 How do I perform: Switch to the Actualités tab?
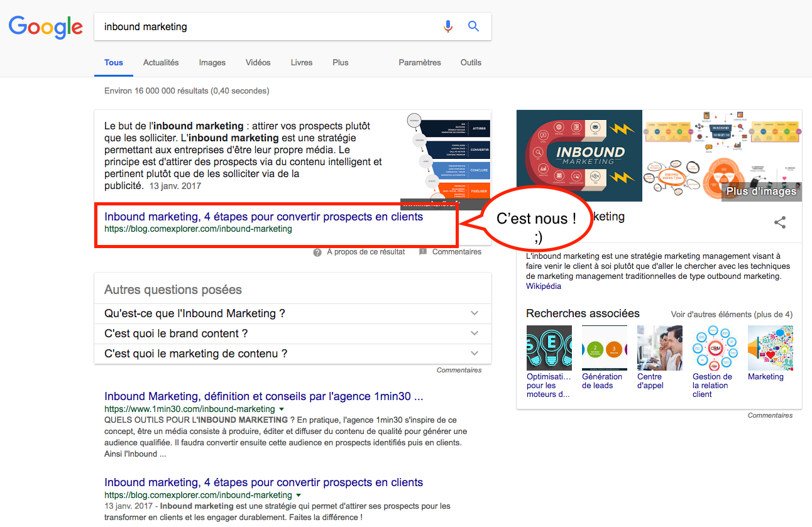[161, 63]
